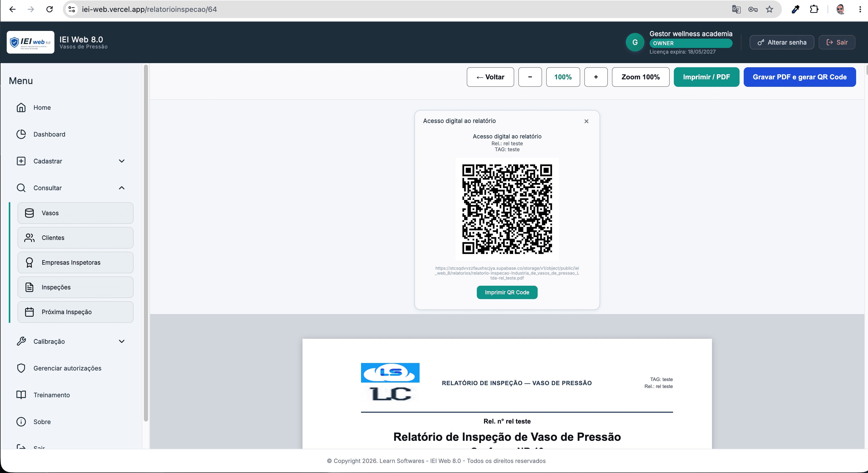868x473 pixels.
Task: Reset view with Zoom 100% button
Action: click(641, 77)
